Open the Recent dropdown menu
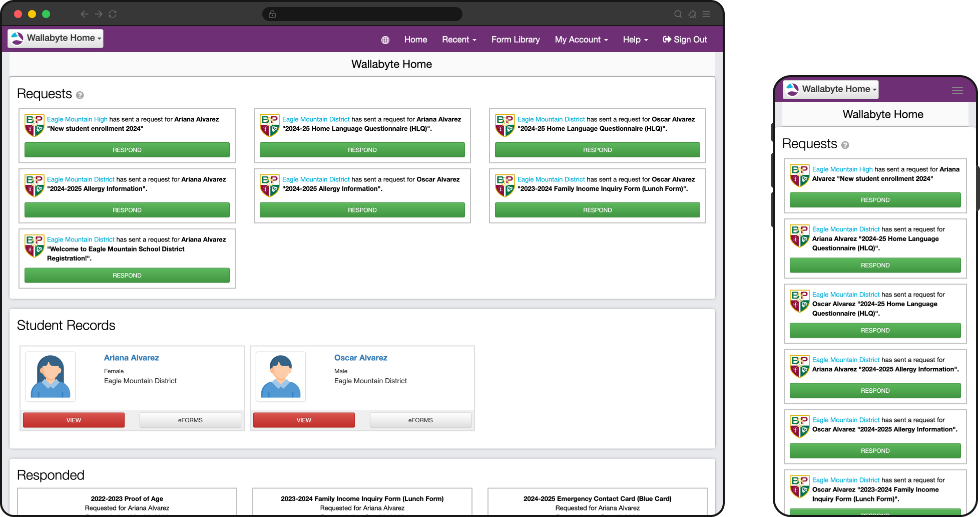The image size is (980, 517). click(458, 40)
